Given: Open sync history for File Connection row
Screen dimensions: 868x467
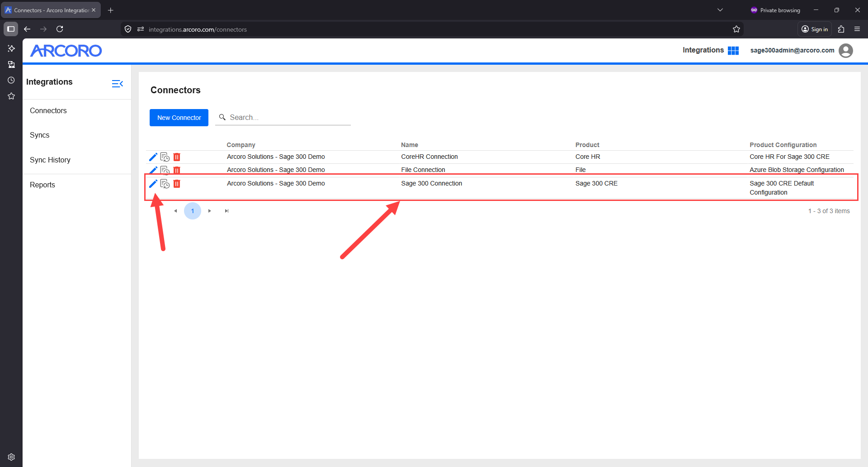Looking at the screenshot, I should point(165,170).
